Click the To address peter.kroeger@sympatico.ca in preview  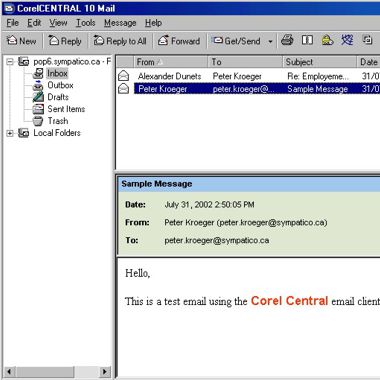pos(217,240)
